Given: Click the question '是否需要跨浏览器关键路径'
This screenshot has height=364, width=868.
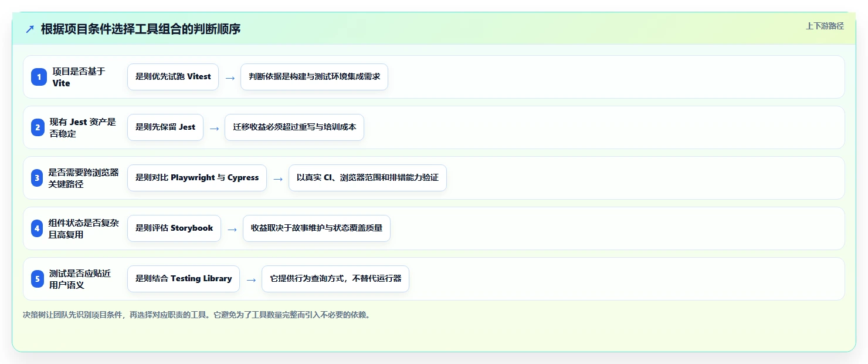Looking at the screenshot, I should [83, 178].
